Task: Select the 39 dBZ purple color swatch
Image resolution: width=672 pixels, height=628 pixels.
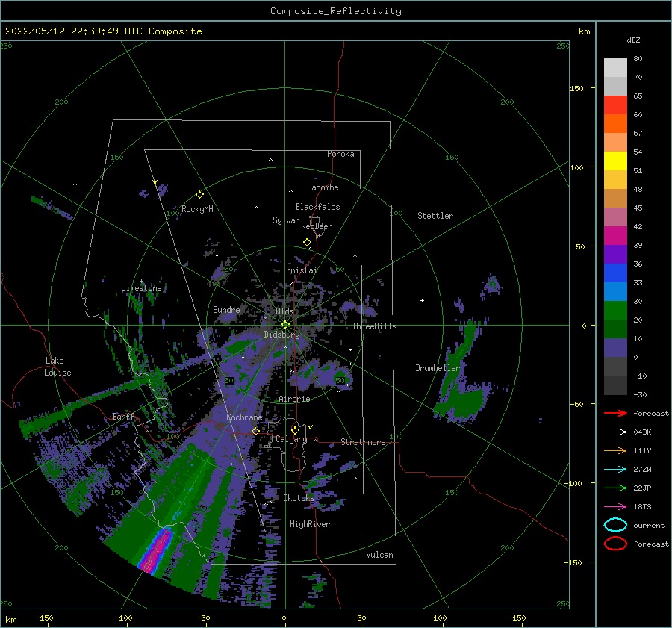Action: 615,254
